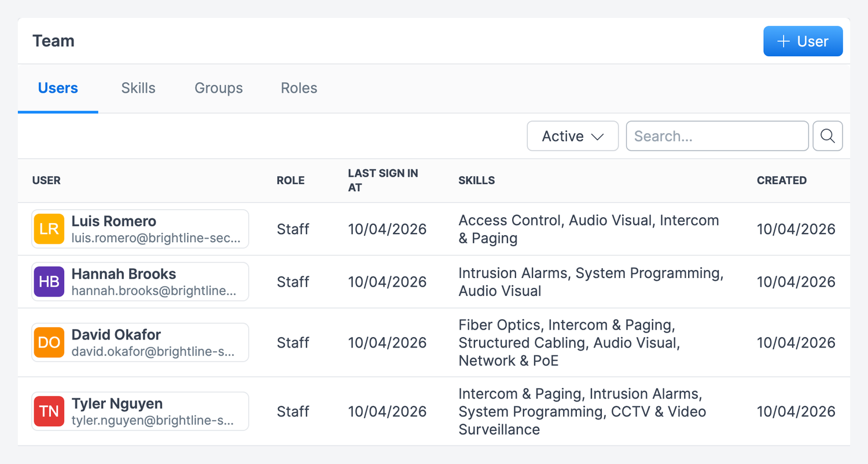
Task: Click the + User button
Action: tap(803, 41)
